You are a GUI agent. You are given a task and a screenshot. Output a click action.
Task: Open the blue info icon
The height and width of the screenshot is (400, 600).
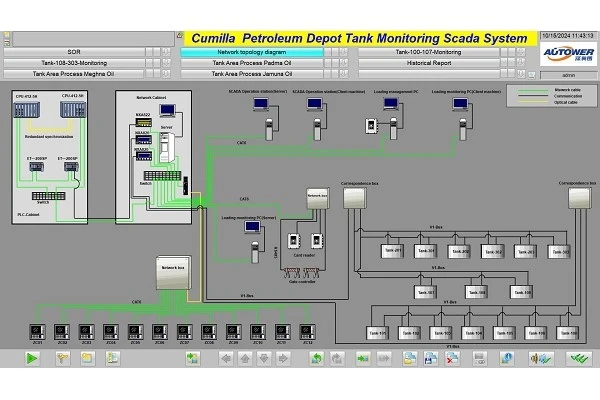point(507,358)
